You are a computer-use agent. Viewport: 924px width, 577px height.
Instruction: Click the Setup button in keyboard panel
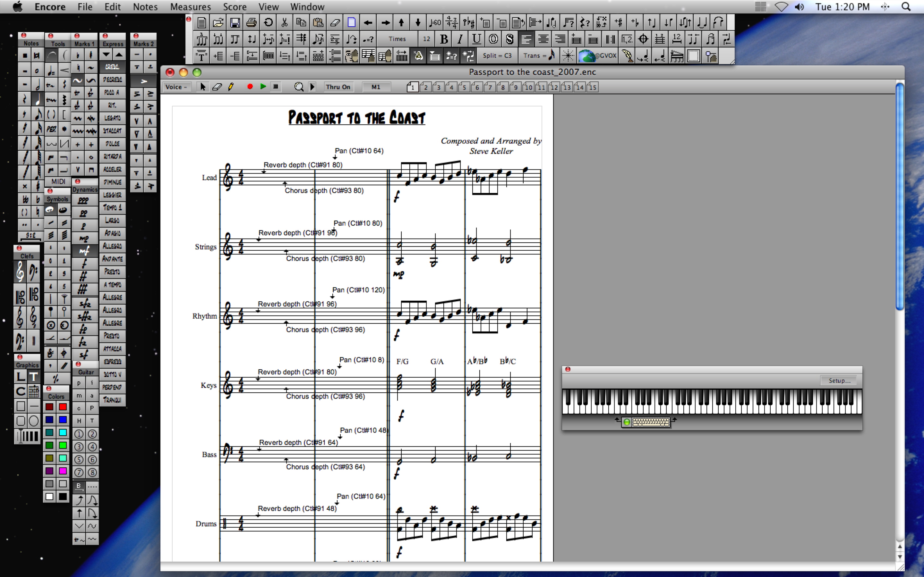[837, 380]
